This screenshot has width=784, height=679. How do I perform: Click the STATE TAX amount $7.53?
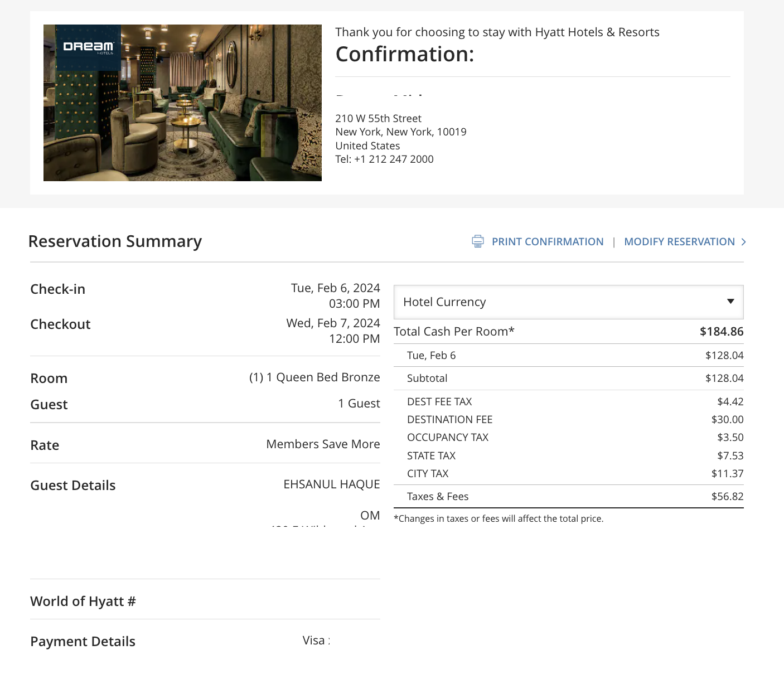[730, 456]
